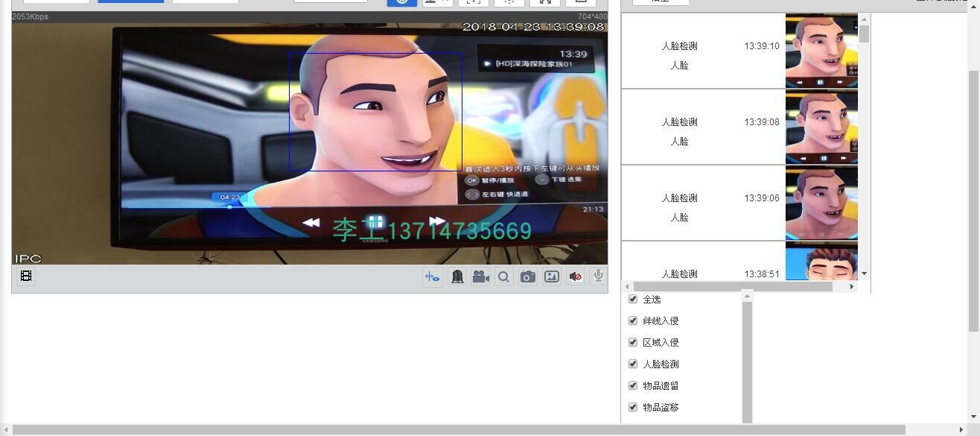Select the 人脸检测 event at 13:39:06
This screenshot has height=436, width=980.
coord(679,198)
